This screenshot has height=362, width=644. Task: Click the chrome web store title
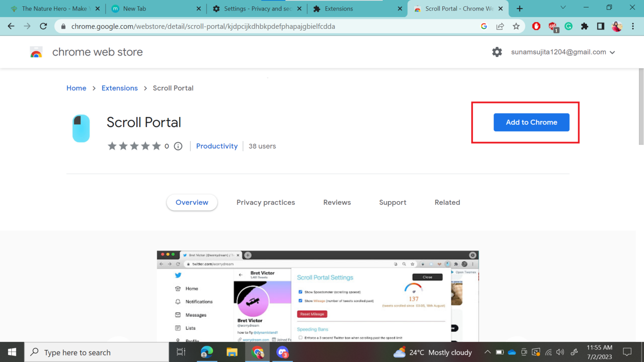[x=97, y=52]
